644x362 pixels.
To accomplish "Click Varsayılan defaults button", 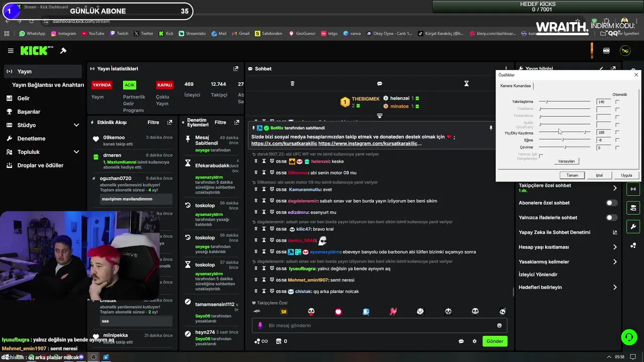I will point(566,161).
